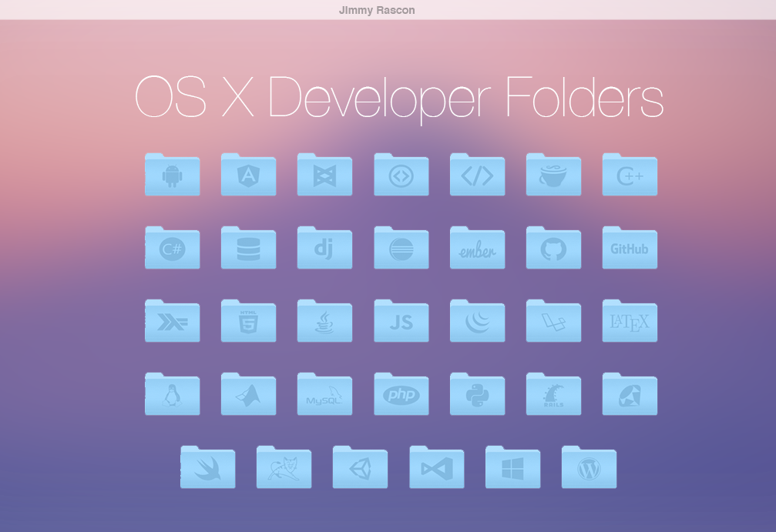Select the Angular folder

pyautogui.click(x=248, y=175)
